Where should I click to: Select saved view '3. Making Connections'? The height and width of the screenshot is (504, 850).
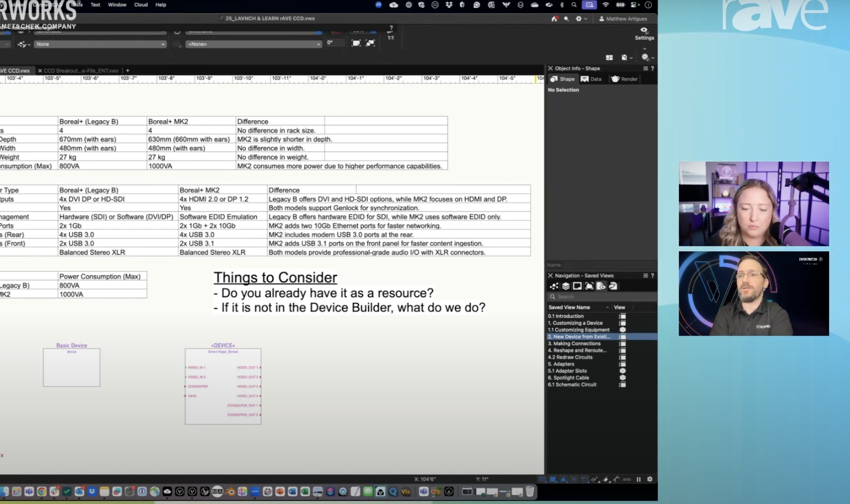[x=574, y=343]
